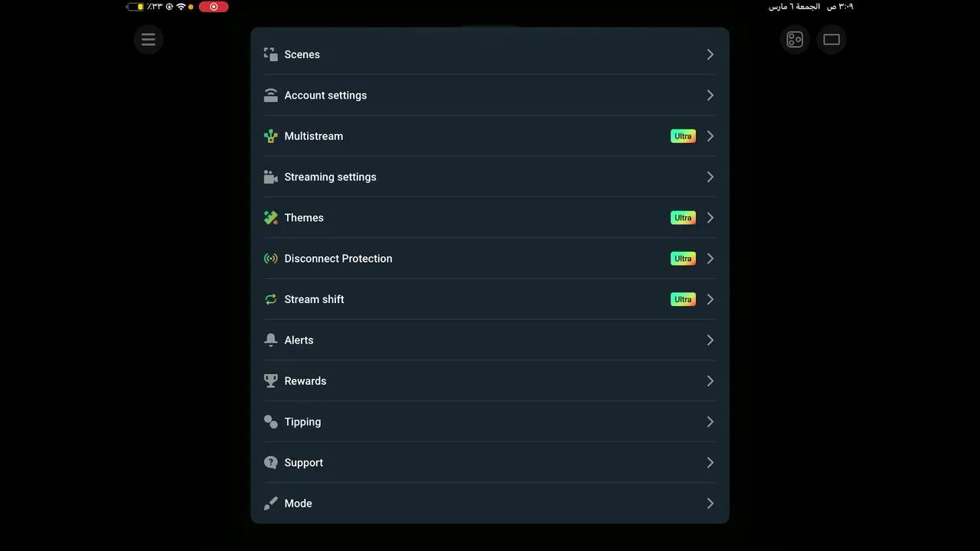This screenshot has width=980, height=551.
Task: Tap the Rewards trophy icon
Action: [x=270, y=381]
